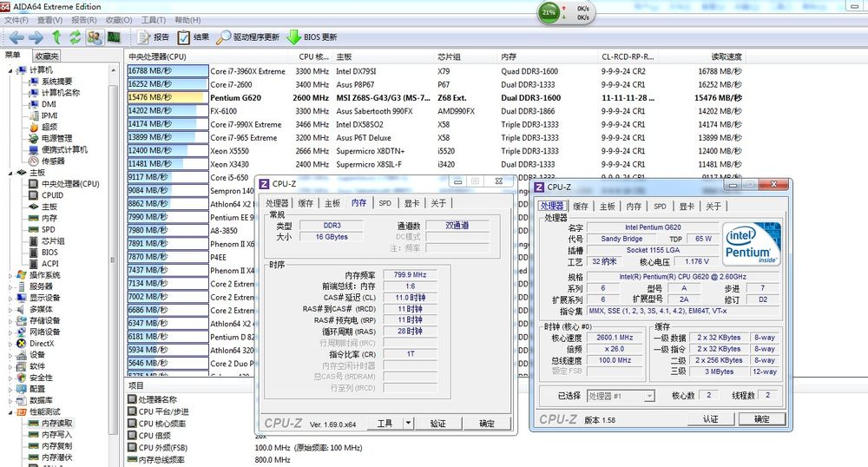Open the 报告(R) menu
The image size is (868, 467).
click(83, 20)
